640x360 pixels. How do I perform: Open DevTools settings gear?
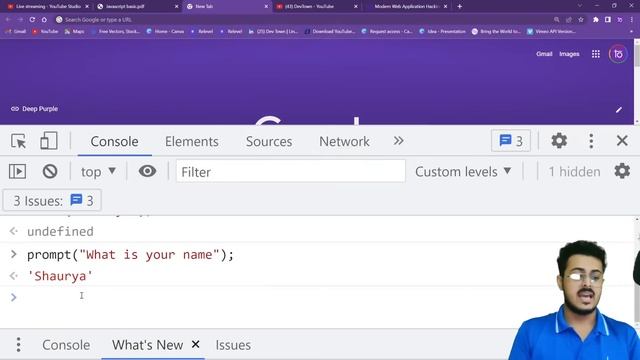coord(559,141)
